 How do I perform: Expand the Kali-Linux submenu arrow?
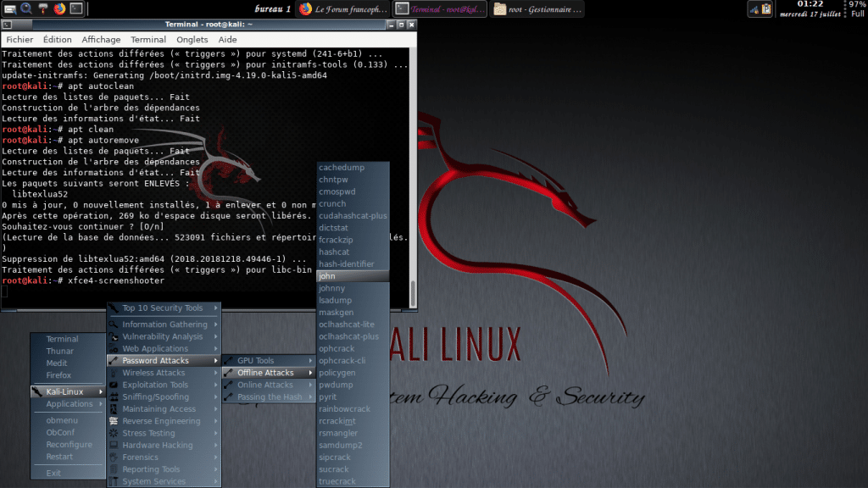pos(101,391)
